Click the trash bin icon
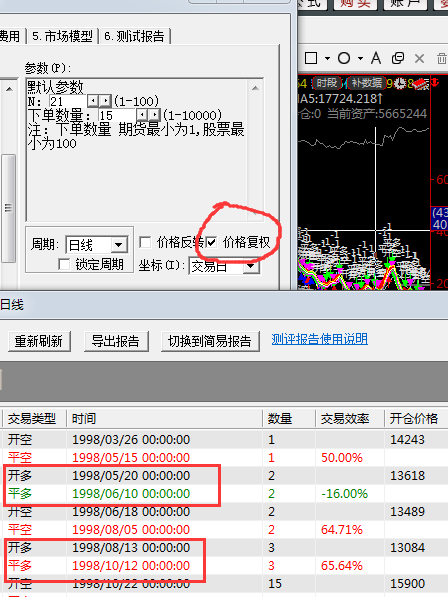The image size is (448, 597). coord(442,59)
